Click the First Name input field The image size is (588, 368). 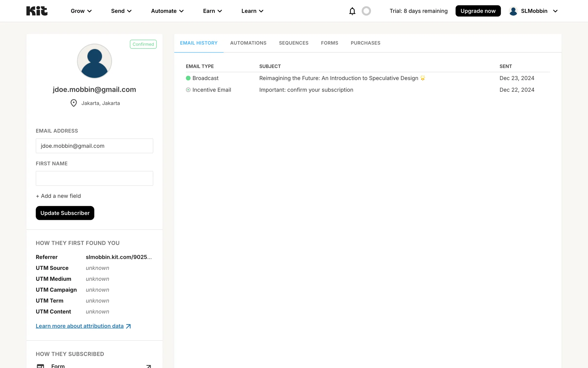click(x=94, y=178)
